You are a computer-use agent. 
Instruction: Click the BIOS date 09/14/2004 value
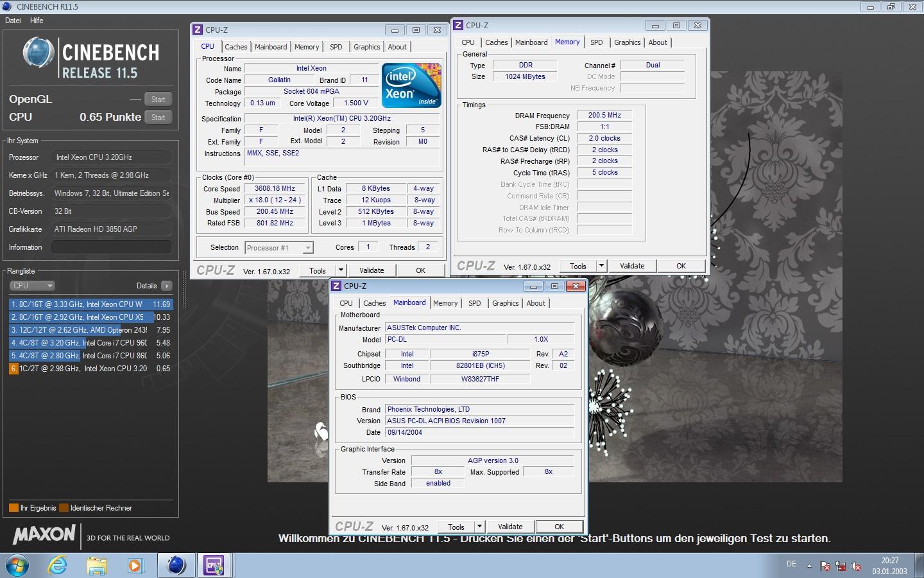coord(479,433)
